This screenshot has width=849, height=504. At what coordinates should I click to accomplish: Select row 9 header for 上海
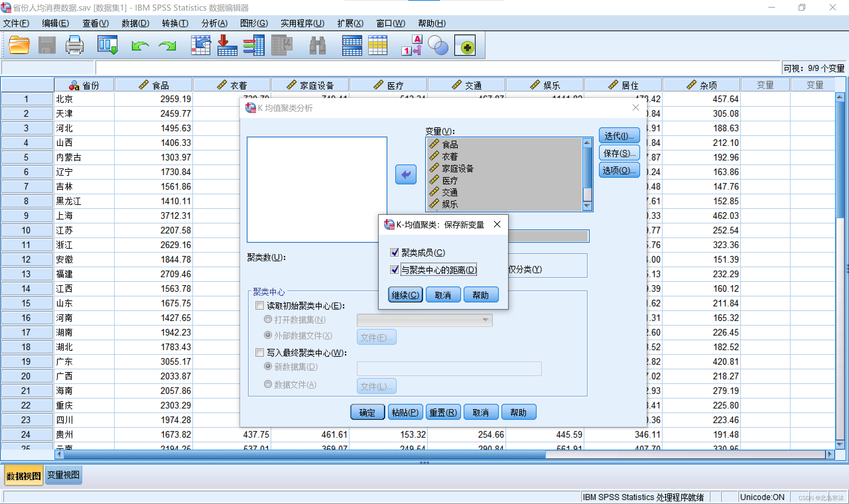27,216
